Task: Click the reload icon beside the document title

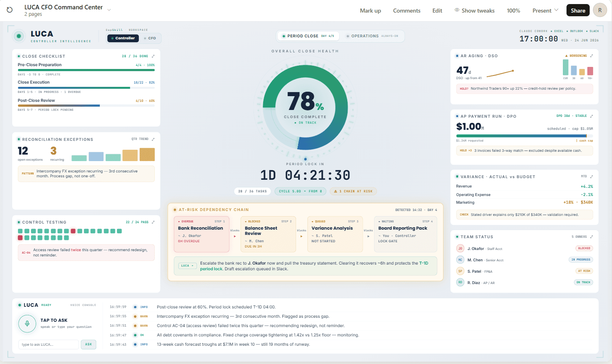Action: pyautogui.click(x=10, y=10)
